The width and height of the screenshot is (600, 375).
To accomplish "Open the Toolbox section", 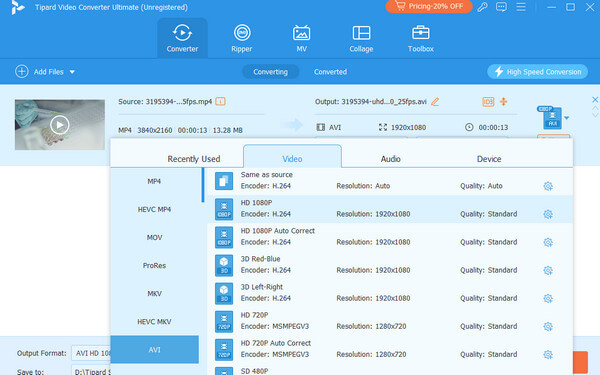I will pyautogui.click(x=421, y=38).
